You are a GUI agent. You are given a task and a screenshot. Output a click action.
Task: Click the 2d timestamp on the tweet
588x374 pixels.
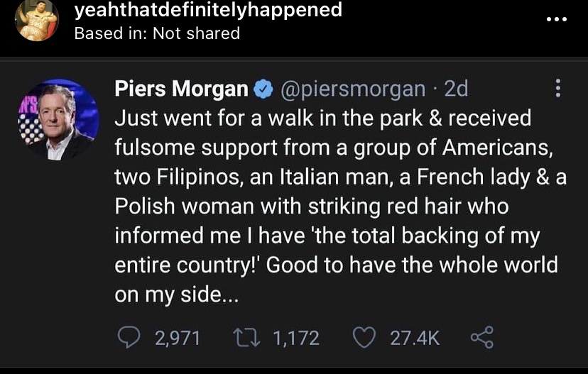[x=455, y=89]
